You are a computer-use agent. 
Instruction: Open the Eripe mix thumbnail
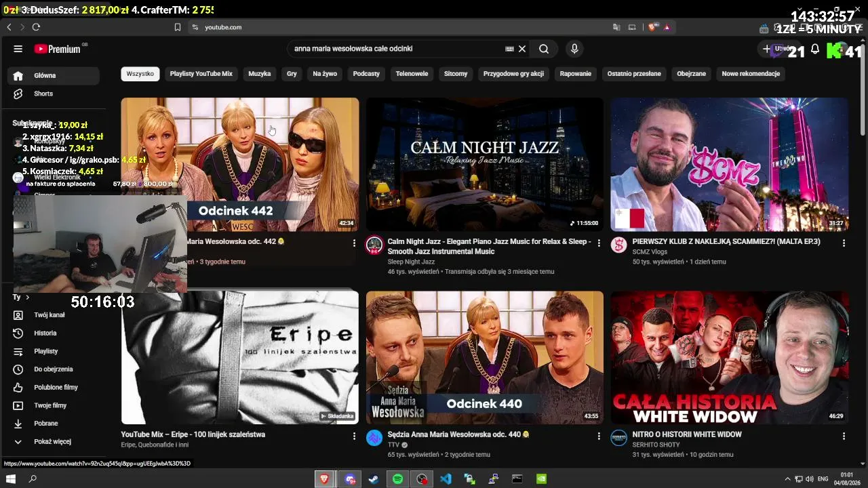[x=240, y=358]
